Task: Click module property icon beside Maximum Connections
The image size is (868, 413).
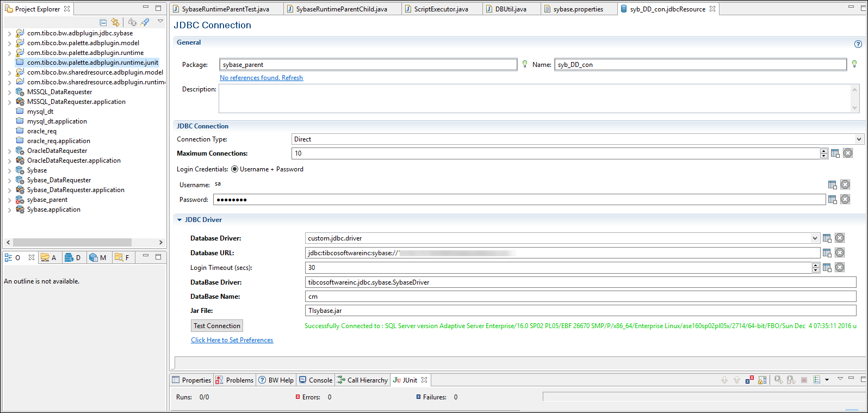Action: [x=835, y=153]
